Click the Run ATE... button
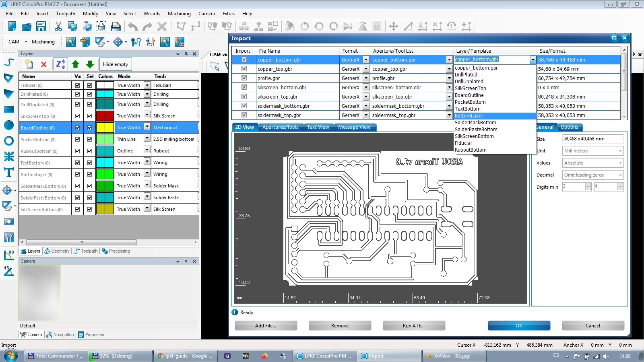 pos(414,326)
